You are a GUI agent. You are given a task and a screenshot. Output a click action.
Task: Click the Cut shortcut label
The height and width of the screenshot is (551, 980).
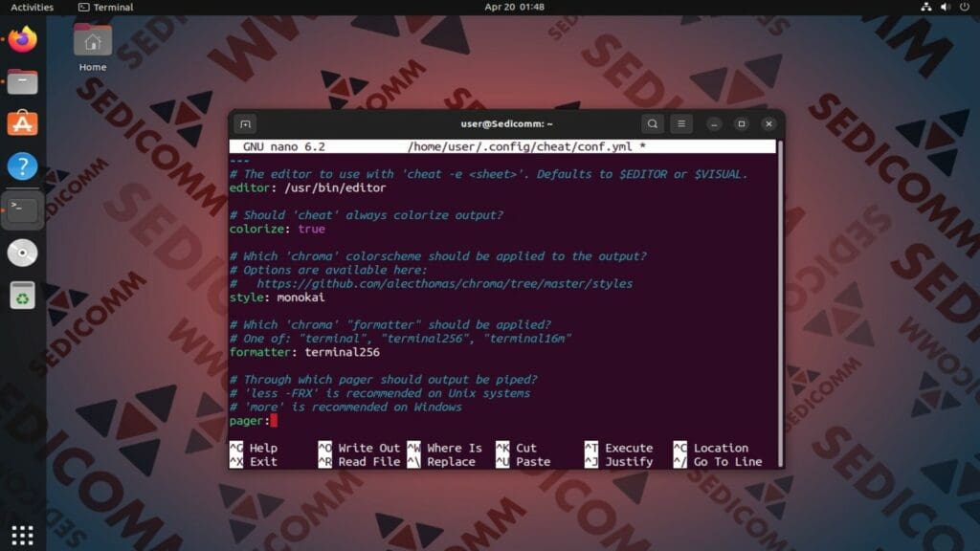pyautogui.click(x=526, y=448)
